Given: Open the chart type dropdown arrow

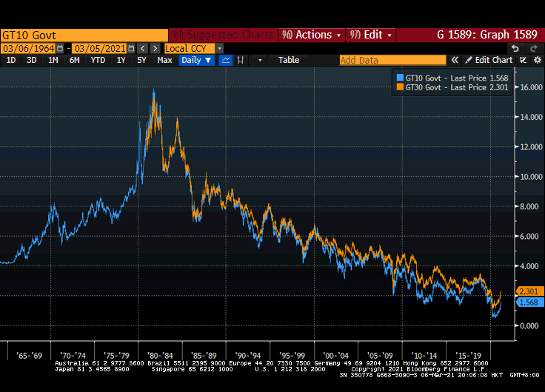Looking at the screenshot, I should pos(259,60).
